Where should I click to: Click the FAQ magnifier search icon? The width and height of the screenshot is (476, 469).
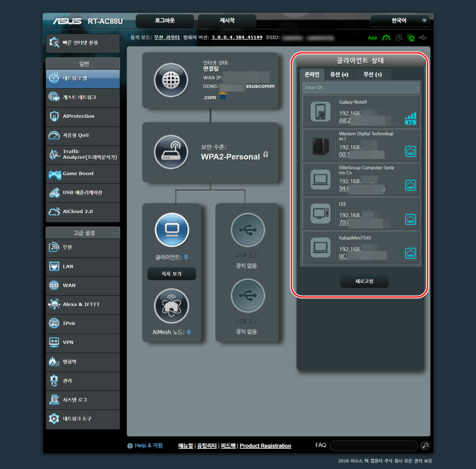[x=425, y=446]
